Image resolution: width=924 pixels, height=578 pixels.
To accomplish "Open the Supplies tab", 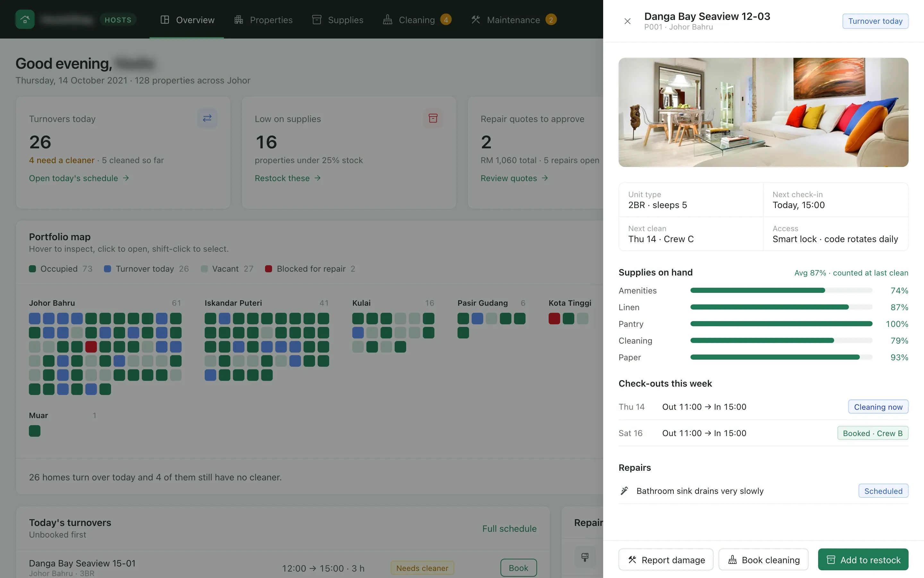I will pos(338,20).
